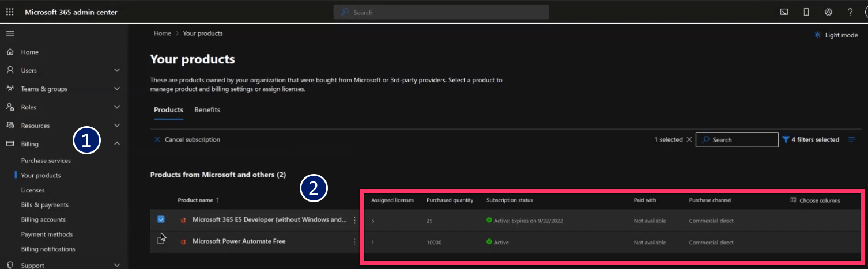Image resolution: width=868 pixels, height=269 pixels.
Task: Click the filter funnel icon
Action: pos(785,139)
